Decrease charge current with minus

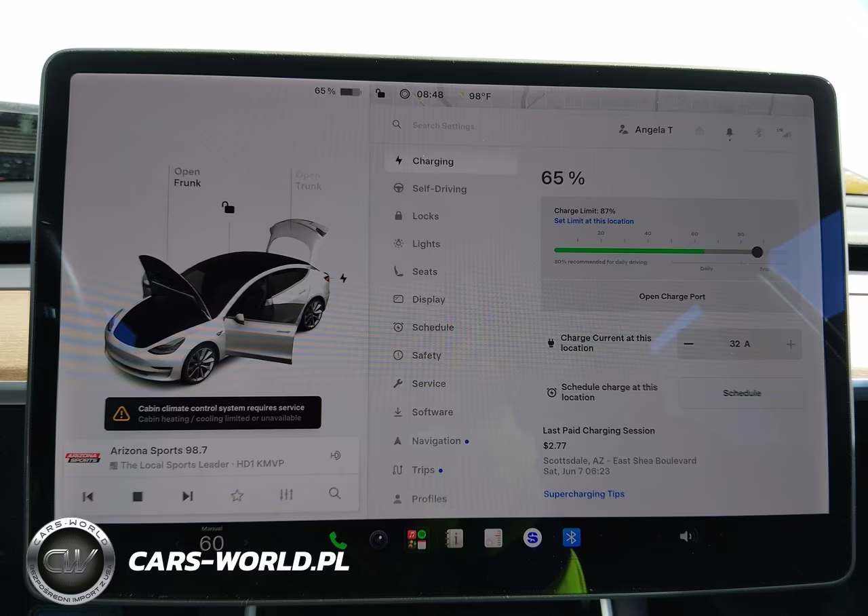click(689, 344)
